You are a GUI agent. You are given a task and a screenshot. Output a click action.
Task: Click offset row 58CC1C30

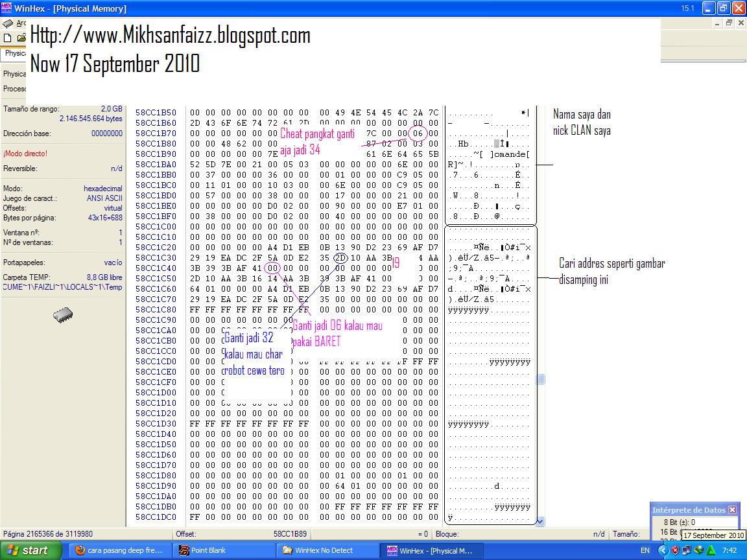click(x=156, y=257)
